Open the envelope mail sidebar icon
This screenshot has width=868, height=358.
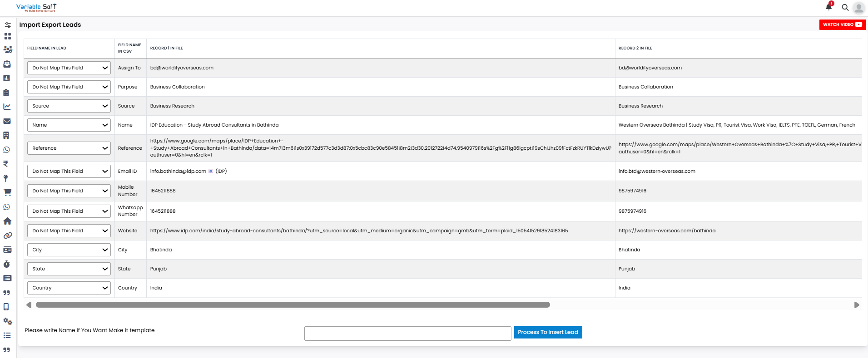coord(7,121)
